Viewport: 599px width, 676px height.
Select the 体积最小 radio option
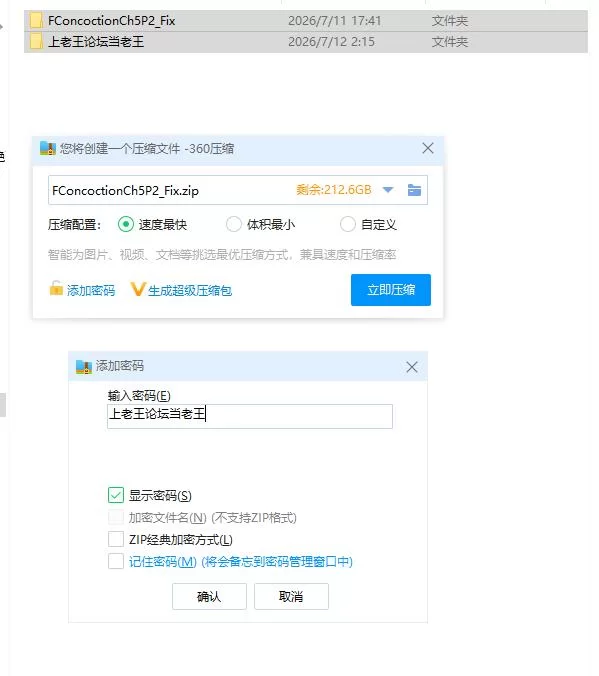click(x=234, y=224)
